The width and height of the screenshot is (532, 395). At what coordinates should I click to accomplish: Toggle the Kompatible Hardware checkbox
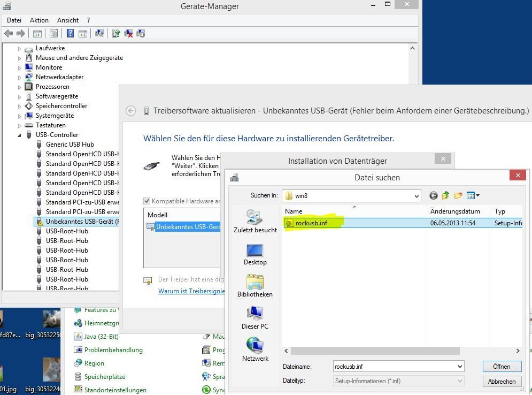click(147, 201)
